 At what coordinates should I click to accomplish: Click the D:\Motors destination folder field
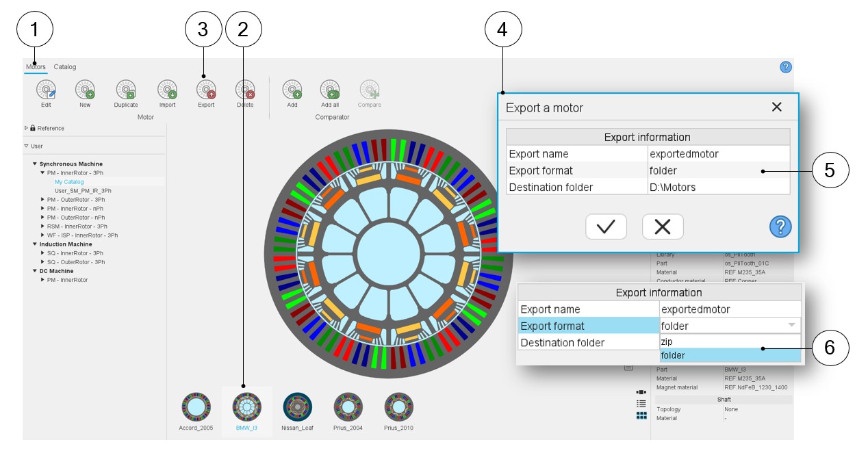719,187
